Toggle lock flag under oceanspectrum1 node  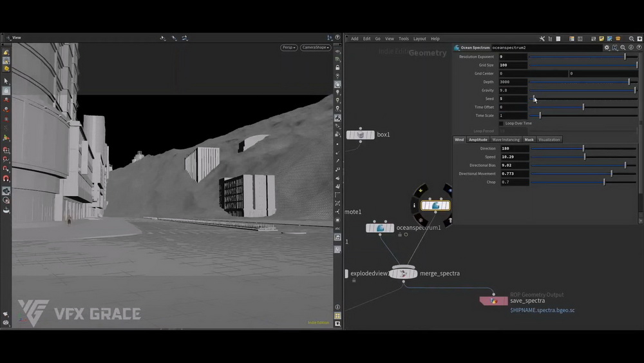coord(400,235)
